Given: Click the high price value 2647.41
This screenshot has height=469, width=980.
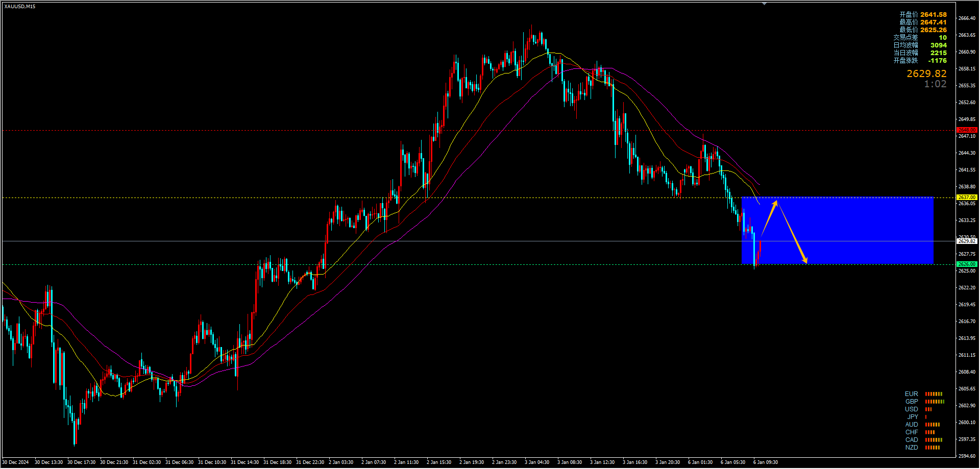Looking at the screenshot, I should [x=934, y=22].
